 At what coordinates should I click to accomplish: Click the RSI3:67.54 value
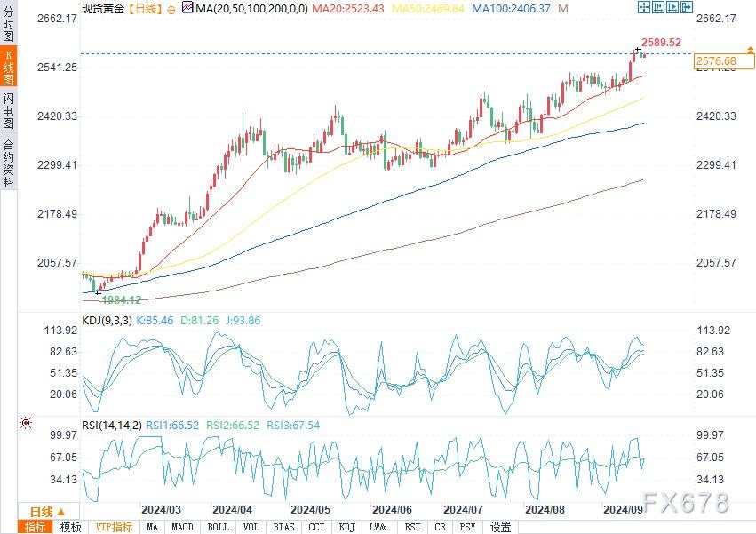click(x=293, y=425)
